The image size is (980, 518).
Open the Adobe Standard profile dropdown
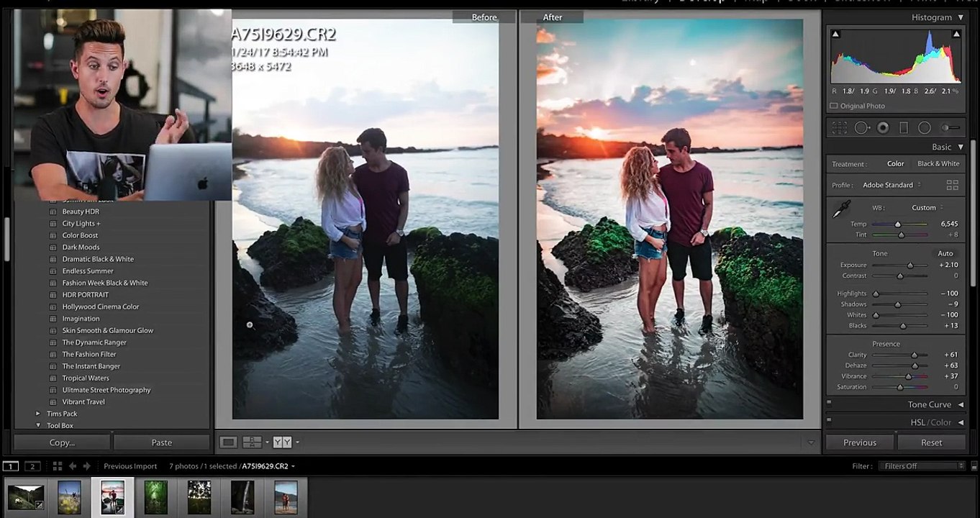coord(892,186)
